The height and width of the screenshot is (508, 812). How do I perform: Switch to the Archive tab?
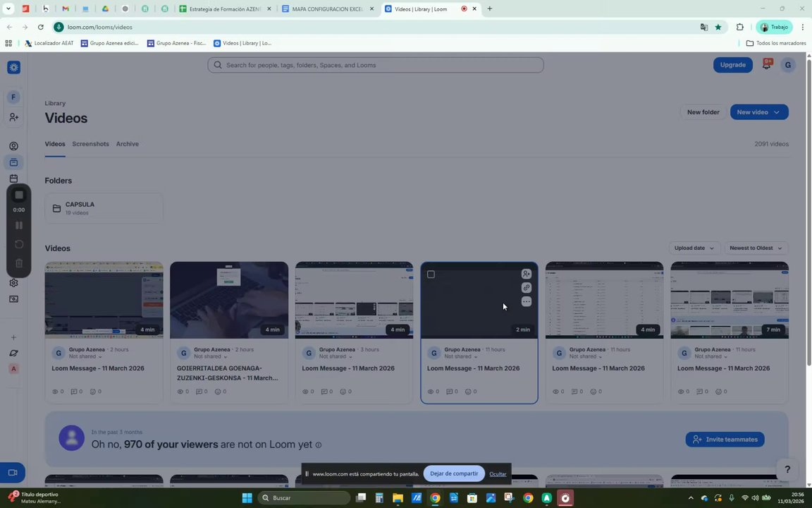(x=128, y=144)
